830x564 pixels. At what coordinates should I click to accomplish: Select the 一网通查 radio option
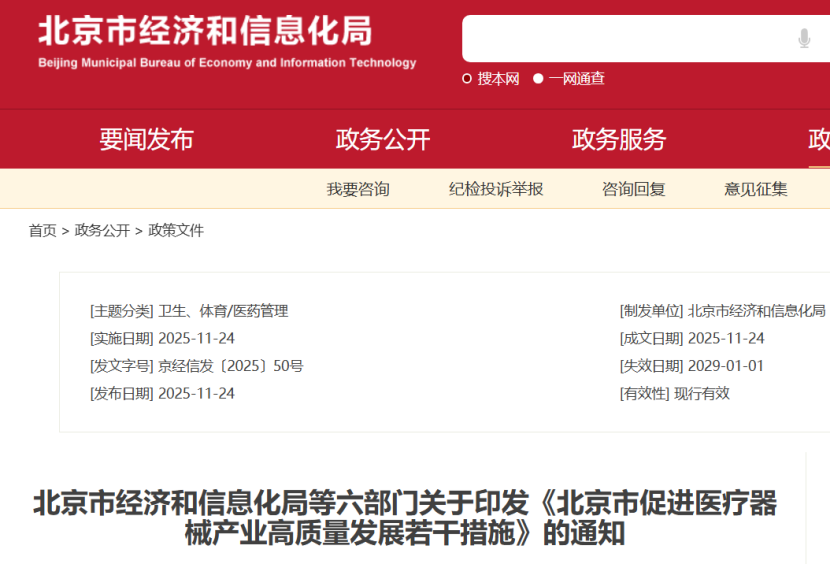(x=569, y=79)
